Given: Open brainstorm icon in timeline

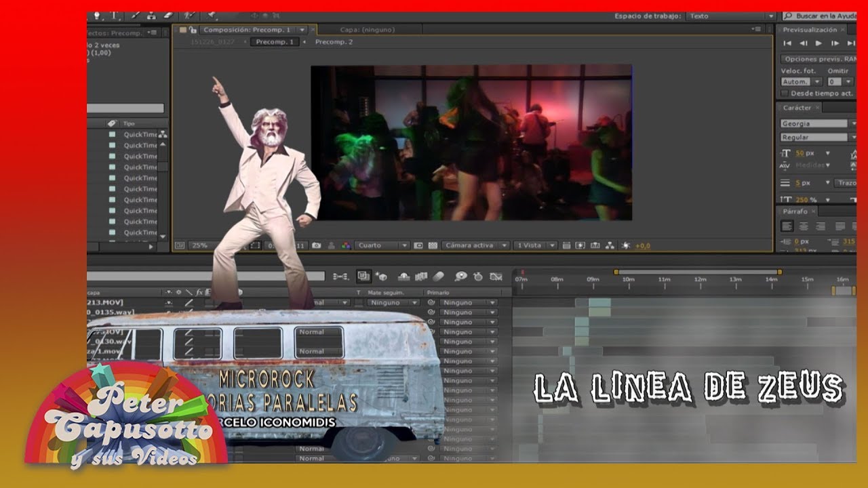Looking at the screenshot, I should coord(461,277).
